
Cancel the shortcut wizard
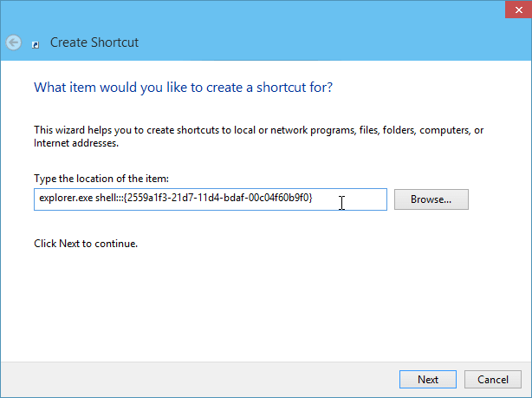(x=493, y=379)
